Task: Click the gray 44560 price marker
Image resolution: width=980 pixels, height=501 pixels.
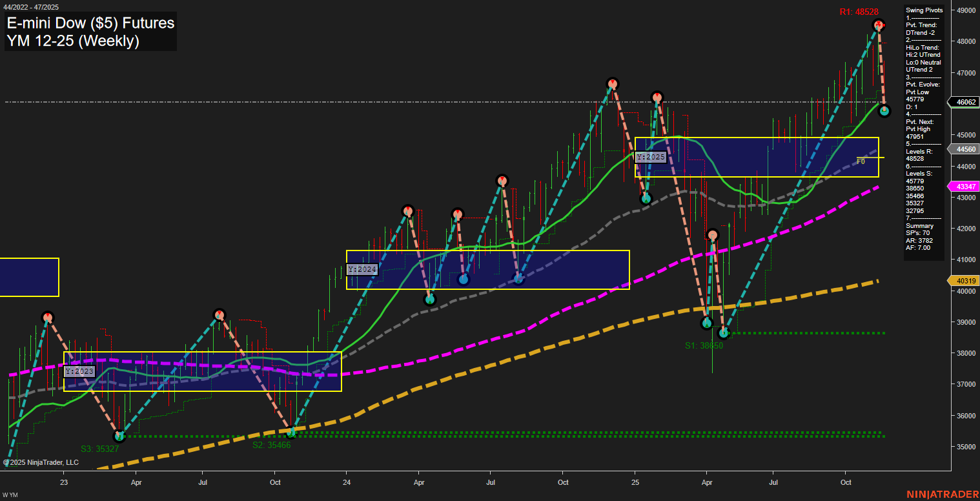Action: 963,149
